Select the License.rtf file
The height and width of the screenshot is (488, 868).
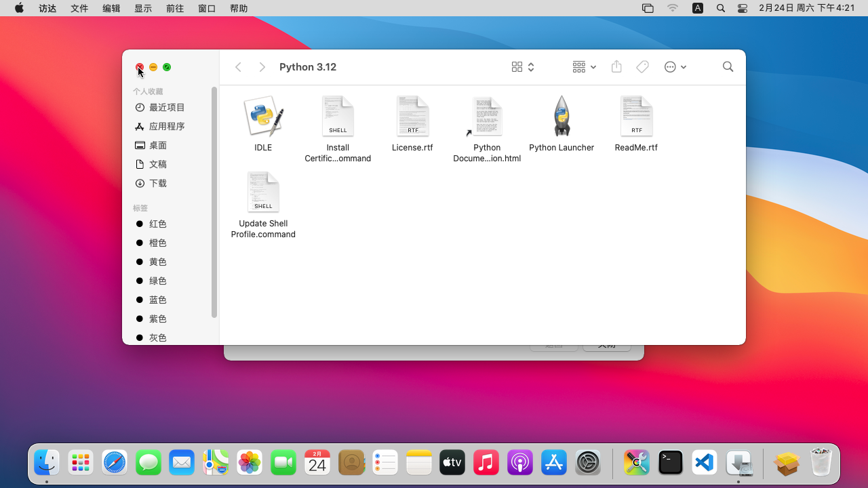pyautogui.click(x=412, y=117)
